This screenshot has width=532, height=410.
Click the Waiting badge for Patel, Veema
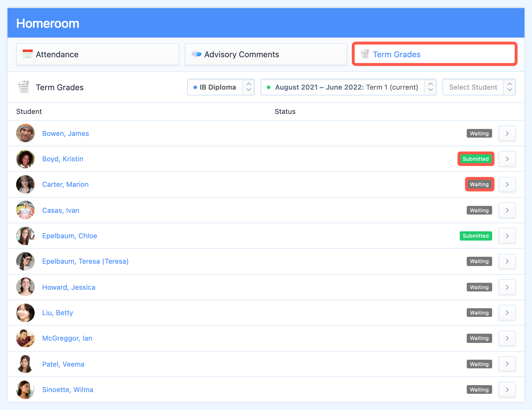click(479, 364)
